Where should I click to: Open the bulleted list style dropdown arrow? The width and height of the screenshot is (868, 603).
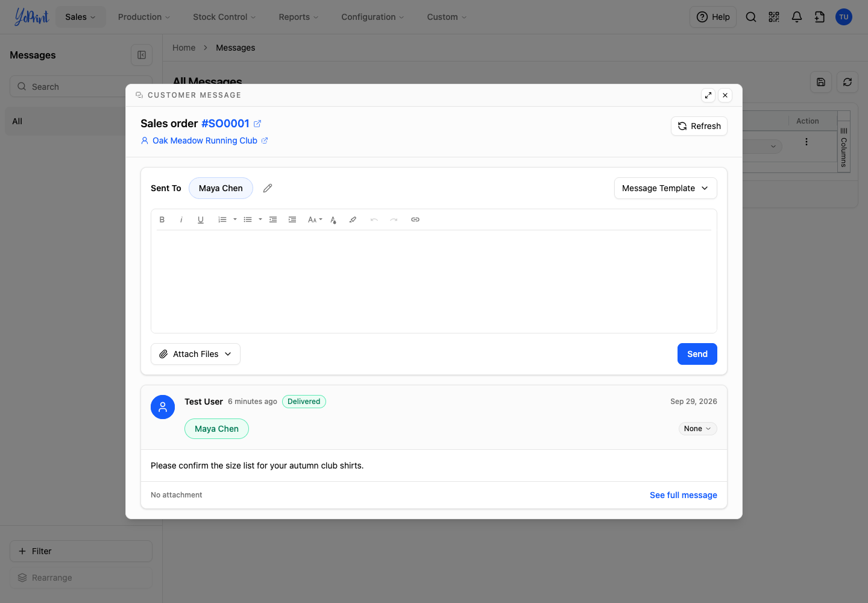(x=260, y=219)
